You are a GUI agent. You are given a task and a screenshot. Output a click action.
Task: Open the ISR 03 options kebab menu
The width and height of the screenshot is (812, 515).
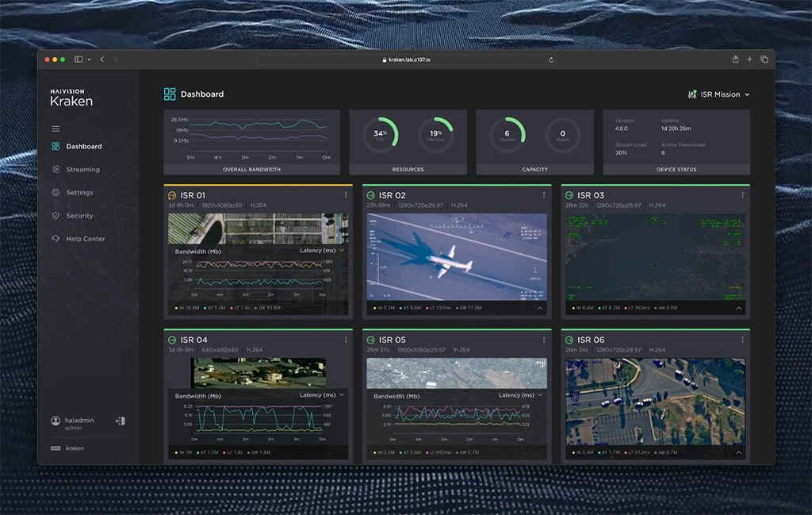click(x=742, y=195)
